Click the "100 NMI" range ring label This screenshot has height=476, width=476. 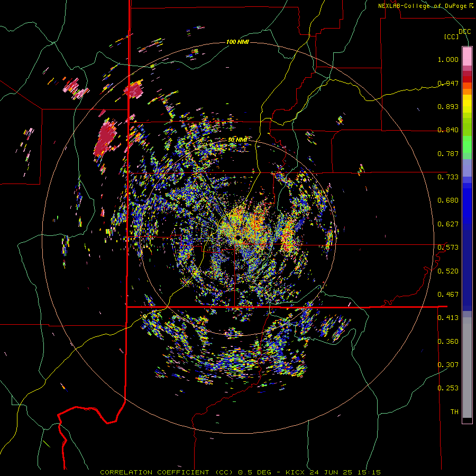237,42
